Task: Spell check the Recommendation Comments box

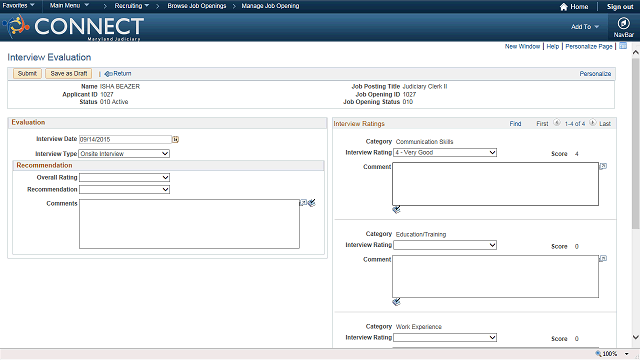Action: pos(312,203)
